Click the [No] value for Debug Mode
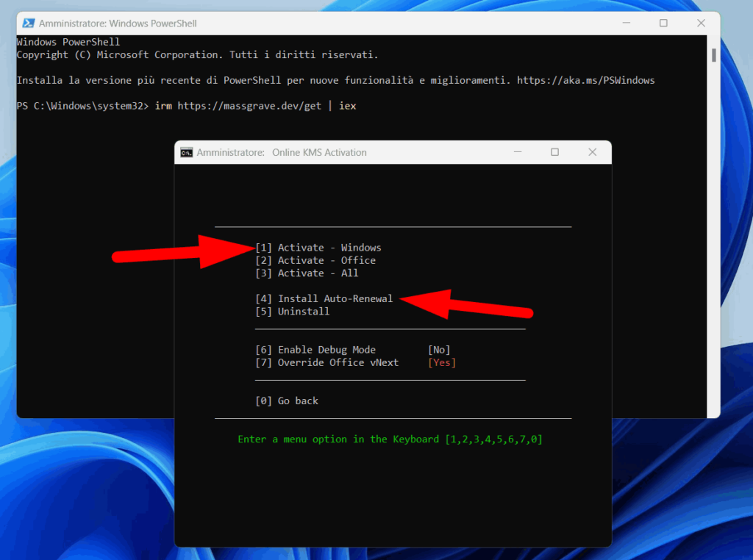The width and height of the screenshot is (753, 560). pos(439,350)
